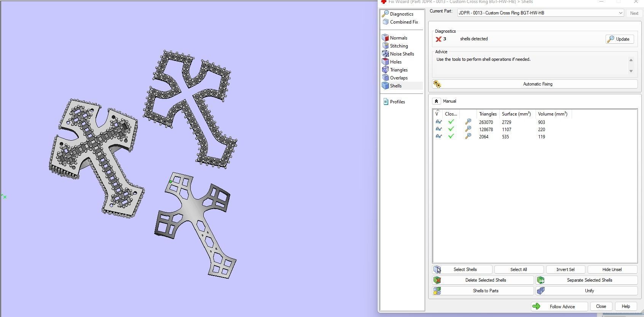644x317 pixels.
Task: Click the Invert Sel button
Action: [x=565, y=269]
